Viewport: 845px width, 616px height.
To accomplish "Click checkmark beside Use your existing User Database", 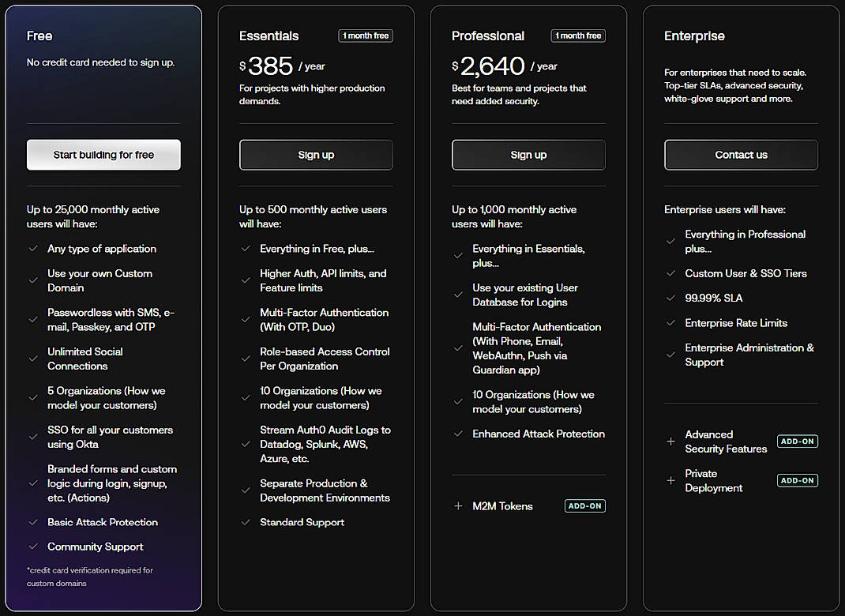I will 458,295.
